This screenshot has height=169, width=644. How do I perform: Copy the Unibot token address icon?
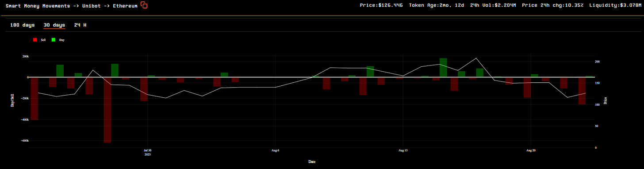point(144,5)
